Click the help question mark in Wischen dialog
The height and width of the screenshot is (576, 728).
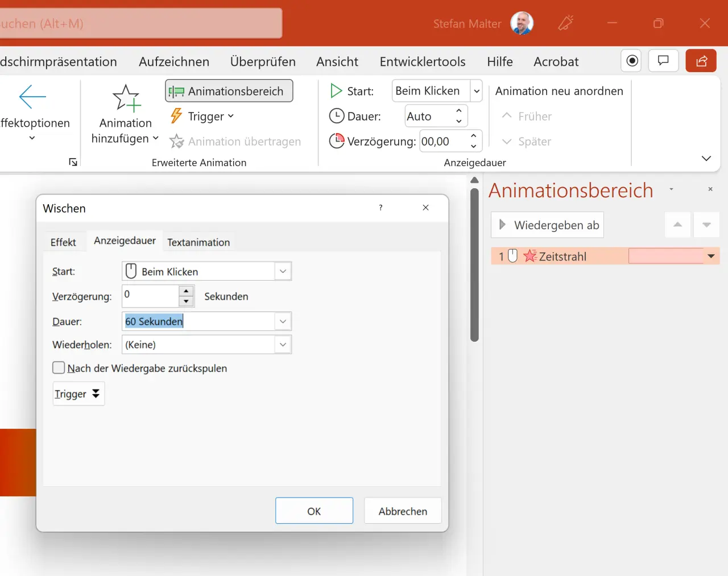(x=380, y=208)
